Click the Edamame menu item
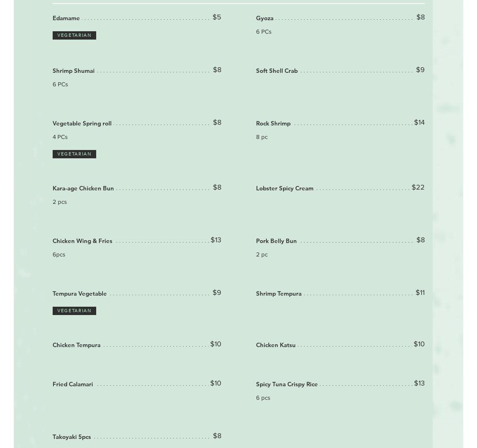The height and width of the screenshot is (448, 477). [x=66, y=18]
